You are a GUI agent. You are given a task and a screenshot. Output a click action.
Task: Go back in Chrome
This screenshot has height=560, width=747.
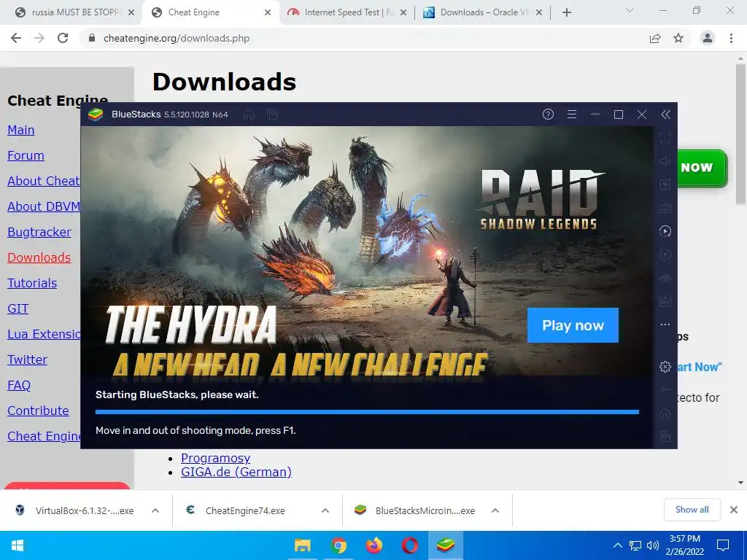16,38
